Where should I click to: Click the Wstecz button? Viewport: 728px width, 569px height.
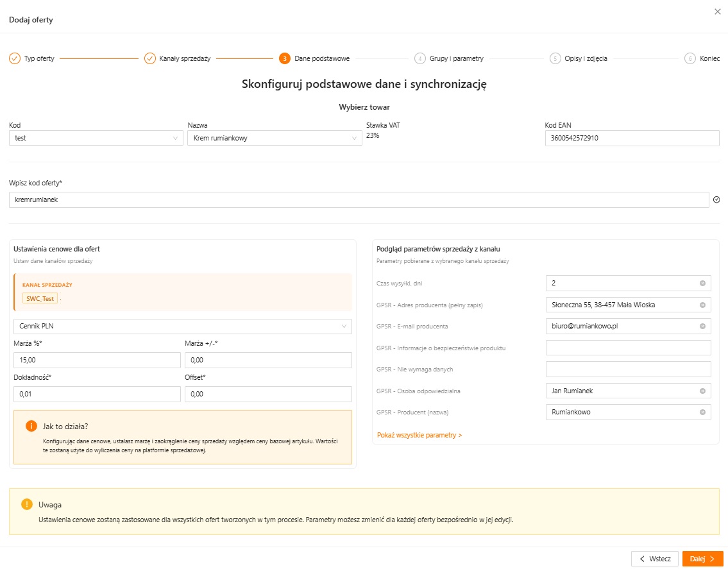(655, 559)
